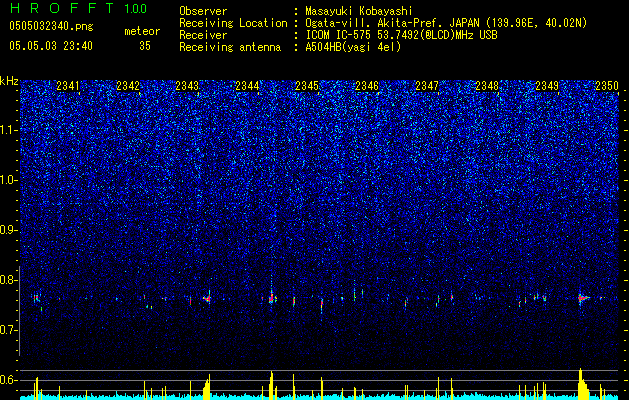629x400 pixels.
Task: Click the yellow power spike below the 2344 echo
Action: click(272, 385)
